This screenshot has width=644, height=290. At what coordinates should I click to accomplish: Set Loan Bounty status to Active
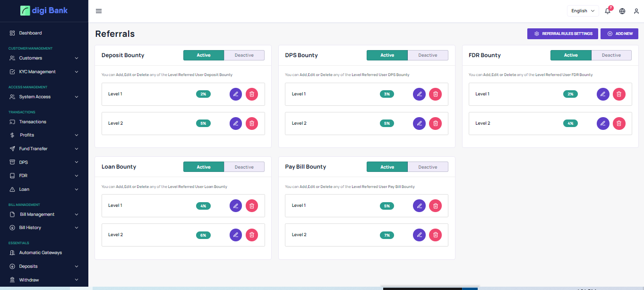[x=204, y=167]
